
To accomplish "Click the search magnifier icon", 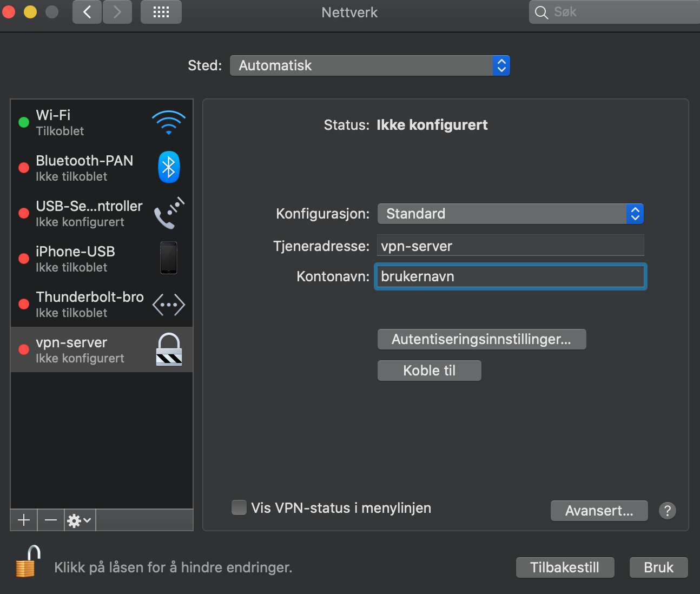I will [541, 12].
